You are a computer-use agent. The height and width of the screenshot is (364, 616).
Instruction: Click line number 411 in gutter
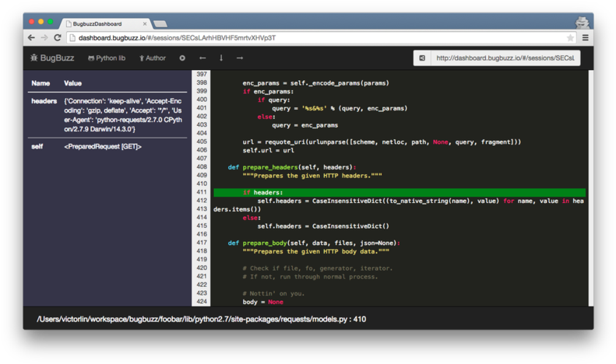click(x=202, y=192)
